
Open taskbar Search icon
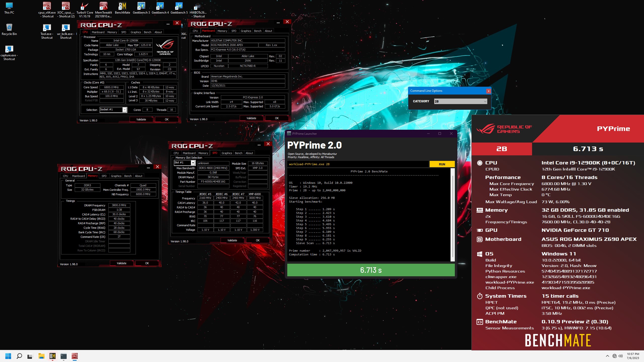click(x=19, y=356)
